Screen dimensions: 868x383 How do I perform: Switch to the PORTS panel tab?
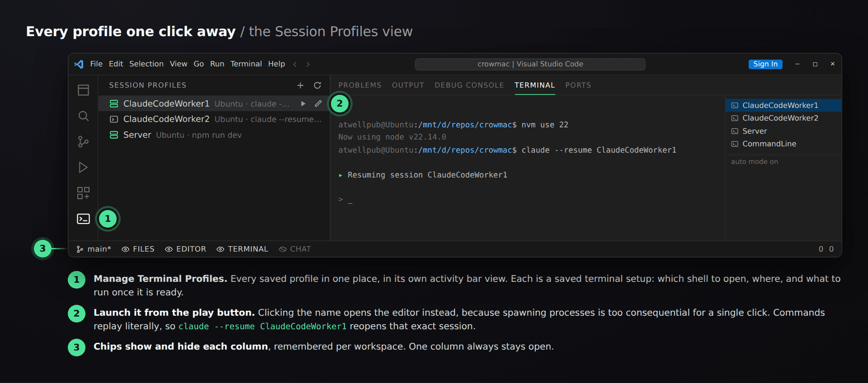(x=578, y=85)
